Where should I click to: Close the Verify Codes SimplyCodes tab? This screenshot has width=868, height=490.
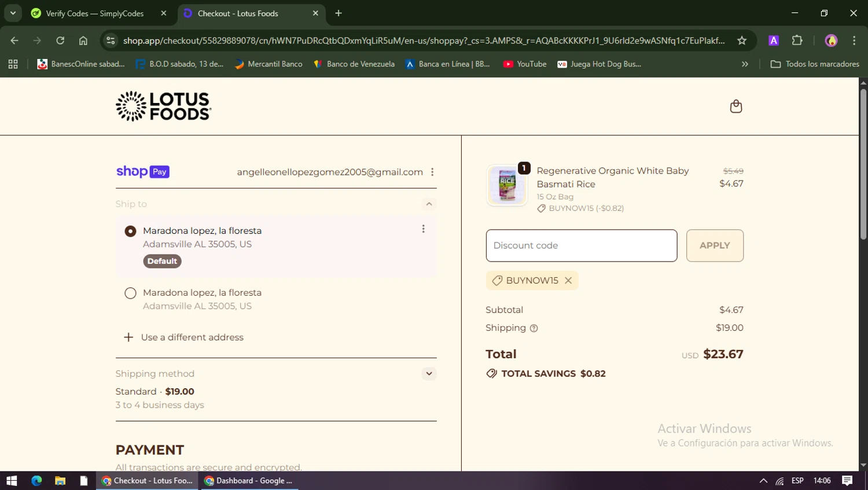coord(164,13)
